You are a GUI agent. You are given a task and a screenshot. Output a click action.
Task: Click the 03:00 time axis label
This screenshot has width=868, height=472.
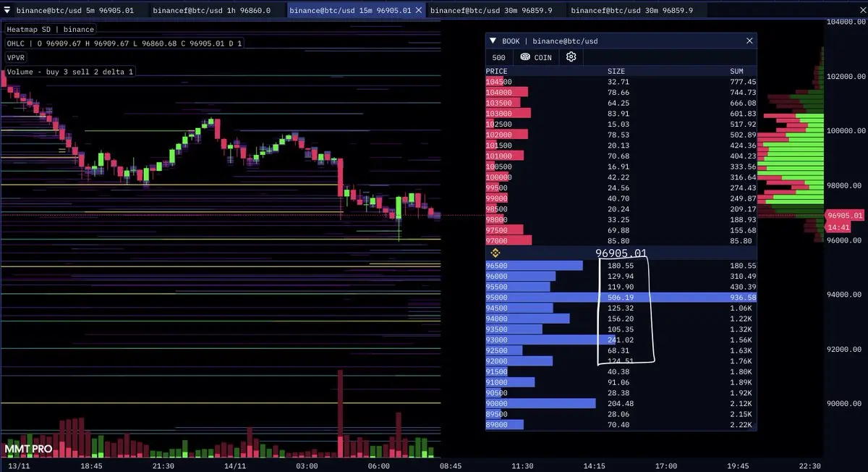pos(307,466)
